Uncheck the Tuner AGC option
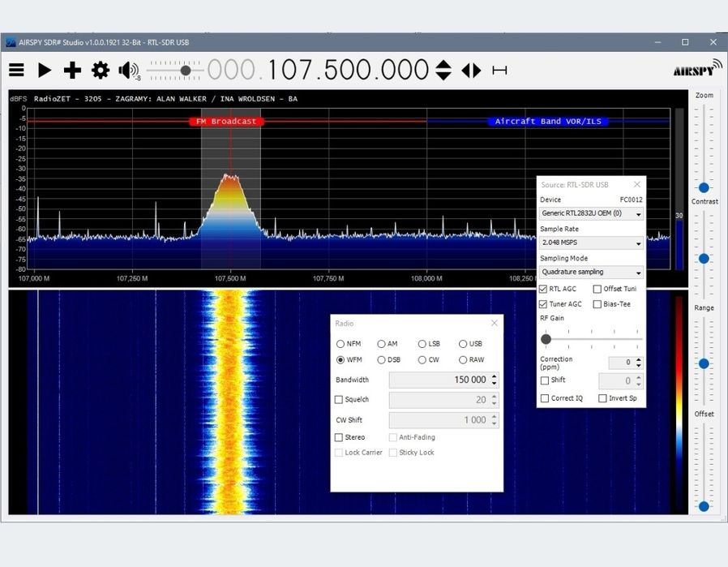The image size is (728, 567). click(543, 304)
